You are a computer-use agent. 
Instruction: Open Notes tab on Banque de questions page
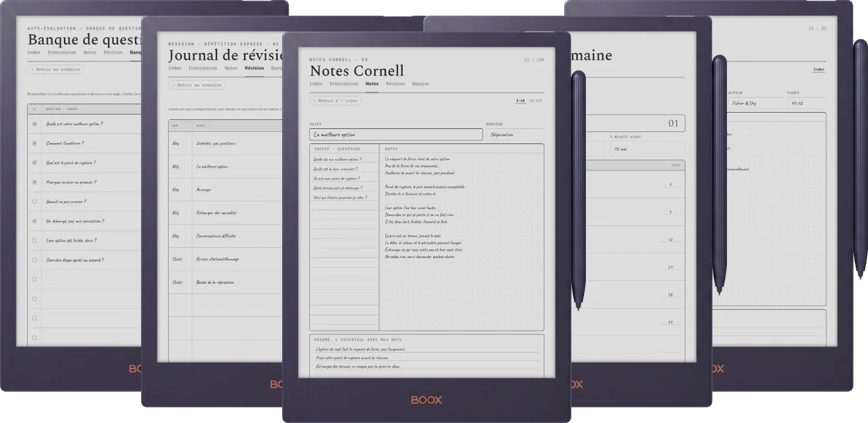[90, 52]
